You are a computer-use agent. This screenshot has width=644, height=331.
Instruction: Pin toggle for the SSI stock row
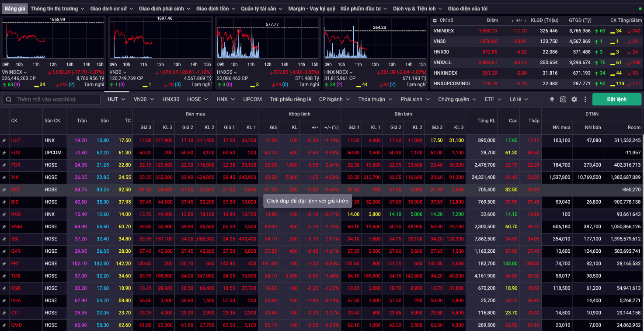click(x=4, y=239)
